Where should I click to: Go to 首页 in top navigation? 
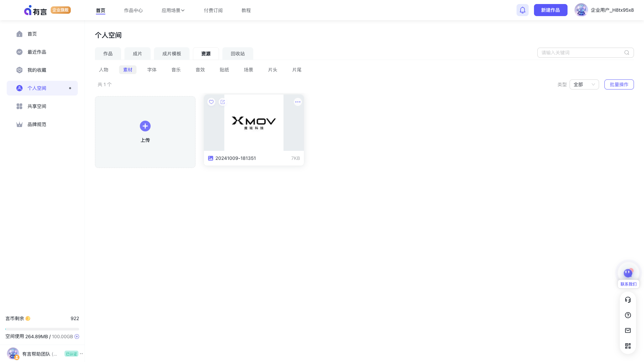click(x=101, y=10)
